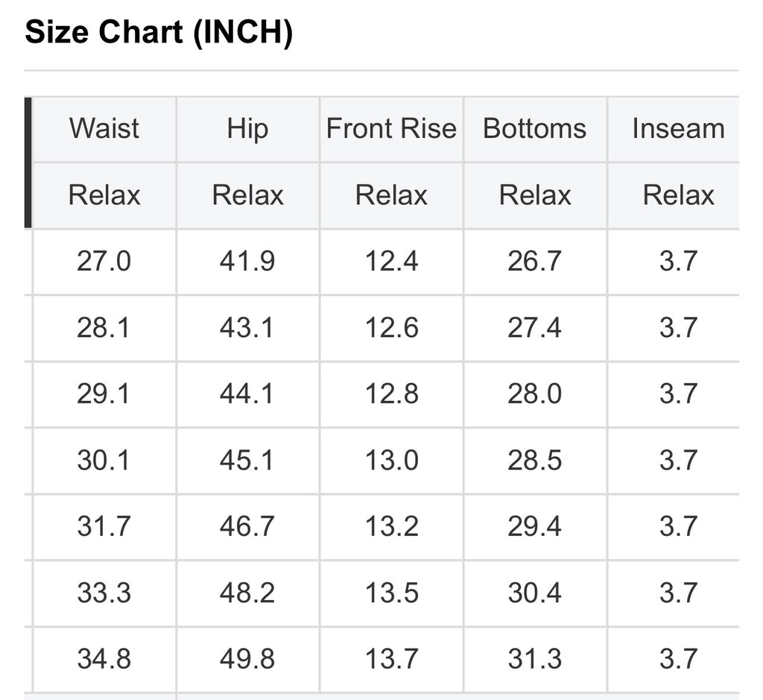Click the Size Chart (INCH) title
The image size is (763, 700).
tap(159, 32)
